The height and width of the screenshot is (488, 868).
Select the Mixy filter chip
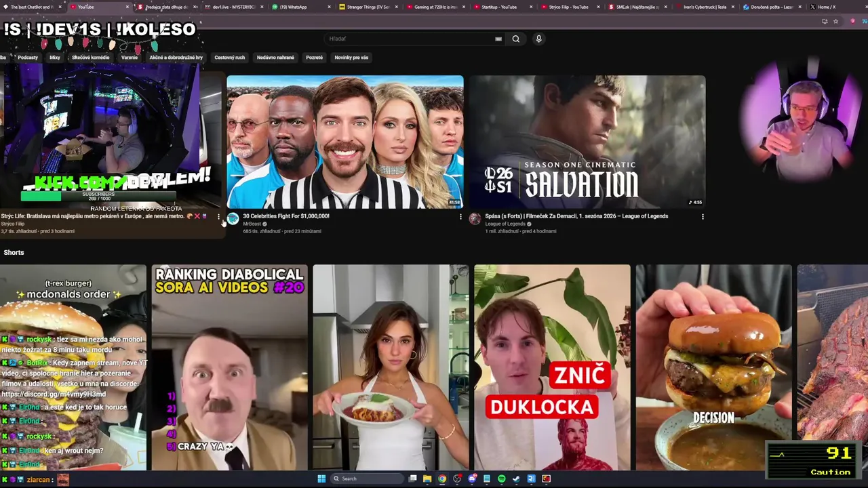tap(55, 58)
